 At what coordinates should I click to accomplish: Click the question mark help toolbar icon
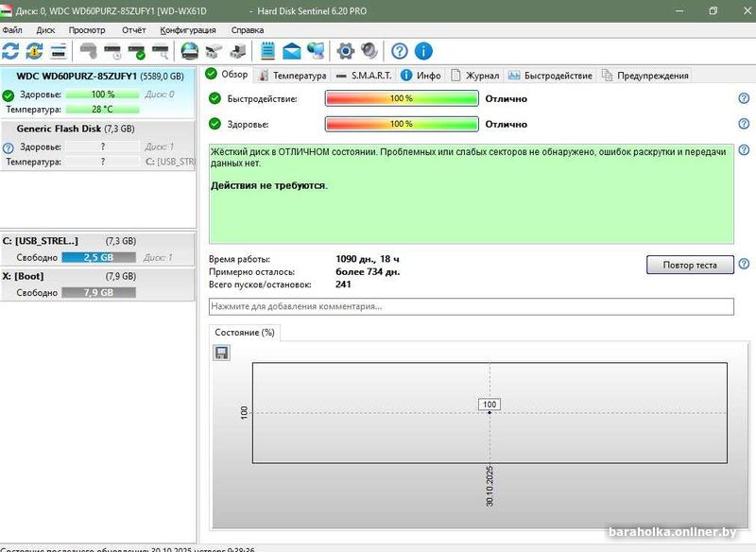[x=400, y=51]
